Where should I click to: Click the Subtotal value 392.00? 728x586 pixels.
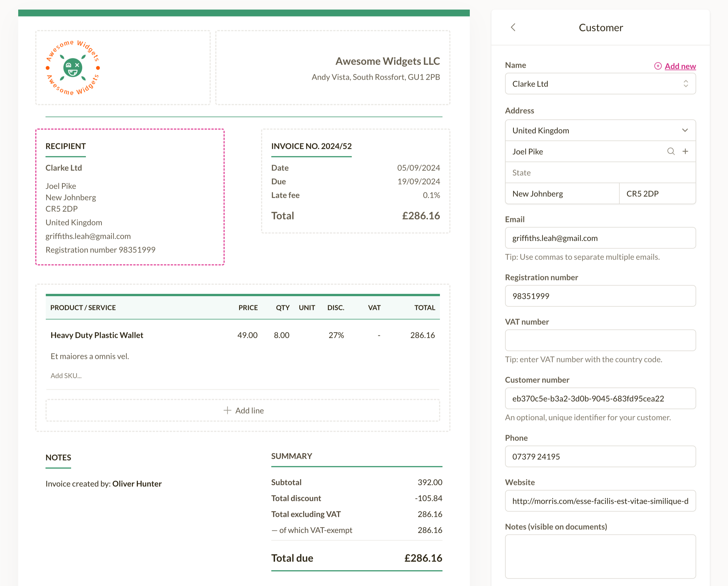pos(430,482)
